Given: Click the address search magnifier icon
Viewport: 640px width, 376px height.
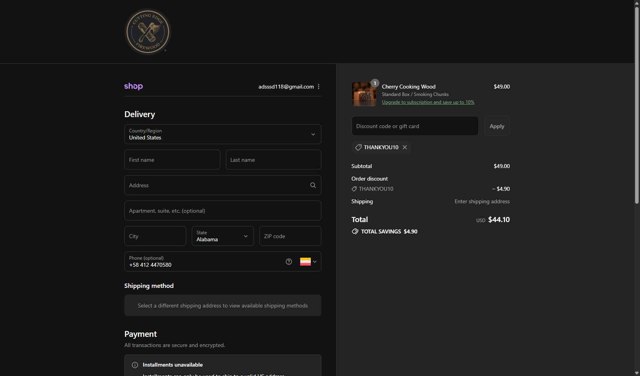Looking at the screenshot, I should (x=313, y=185).
